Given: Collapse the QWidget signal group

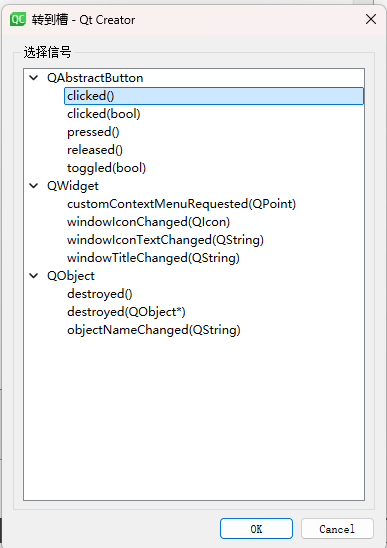Looking at the screenshot, I should tap(34, 186).
